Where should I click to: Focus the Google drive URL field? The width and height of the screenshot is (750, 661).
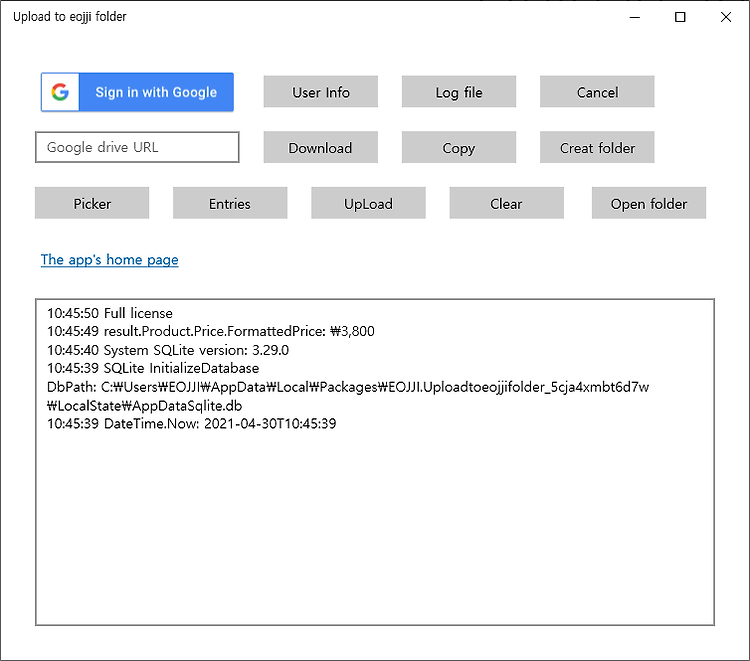(137, 147)
